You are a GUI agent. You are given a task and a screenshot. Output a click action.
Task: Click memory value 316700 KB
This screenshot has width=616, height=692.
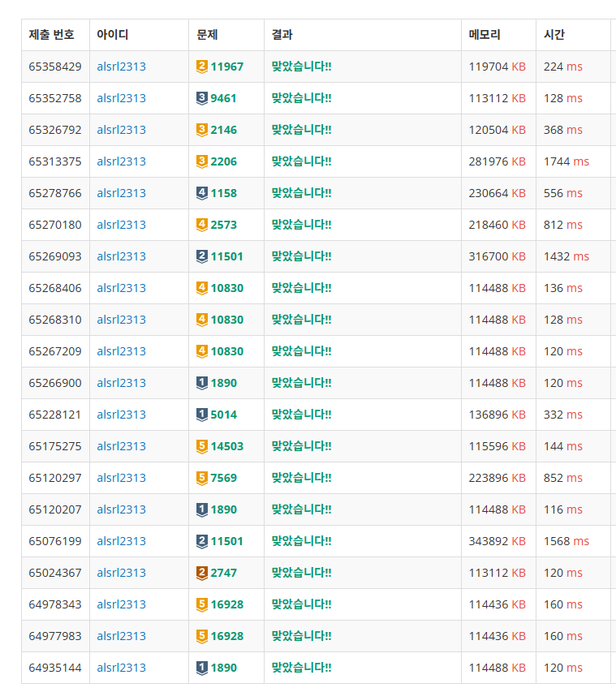pyautogui.click(x=498, y=256)
